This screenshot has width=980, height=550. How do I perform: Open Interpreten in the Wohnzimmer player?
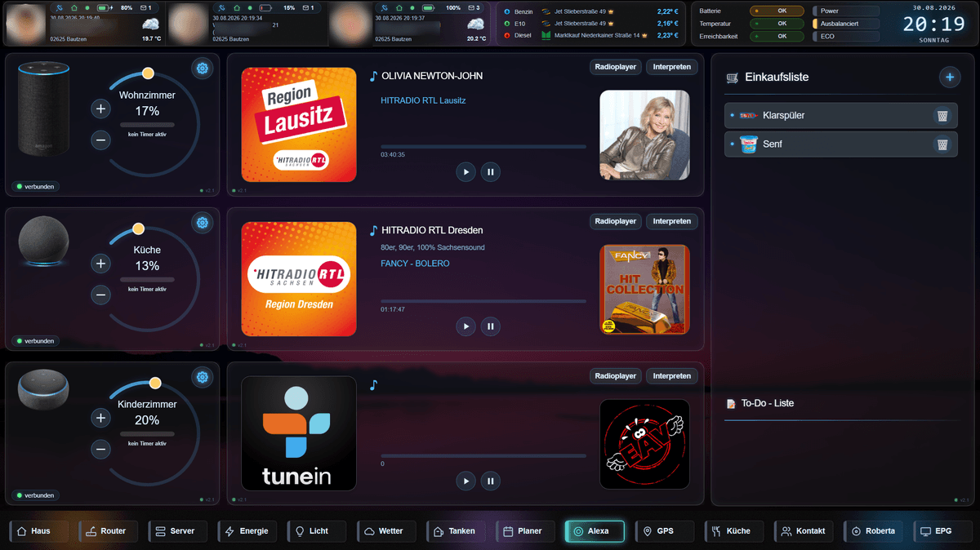point(672,67)
